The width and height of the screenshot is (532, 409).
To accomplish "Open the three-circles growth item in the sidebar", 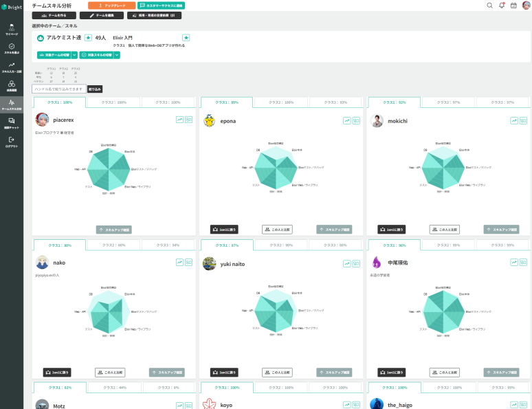I will click(x=12, y=86).
